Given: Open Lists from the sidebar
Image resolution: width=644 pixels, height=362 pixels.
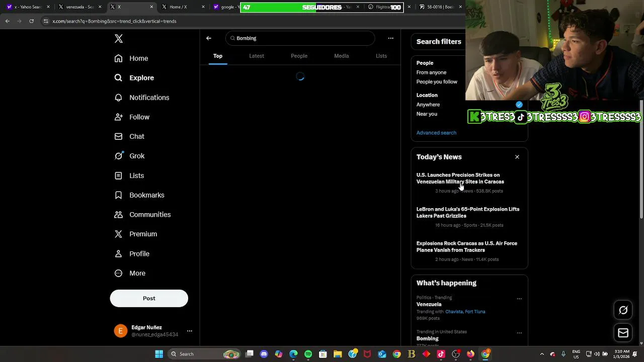Looking at the screenshot, I should [129, 175].
